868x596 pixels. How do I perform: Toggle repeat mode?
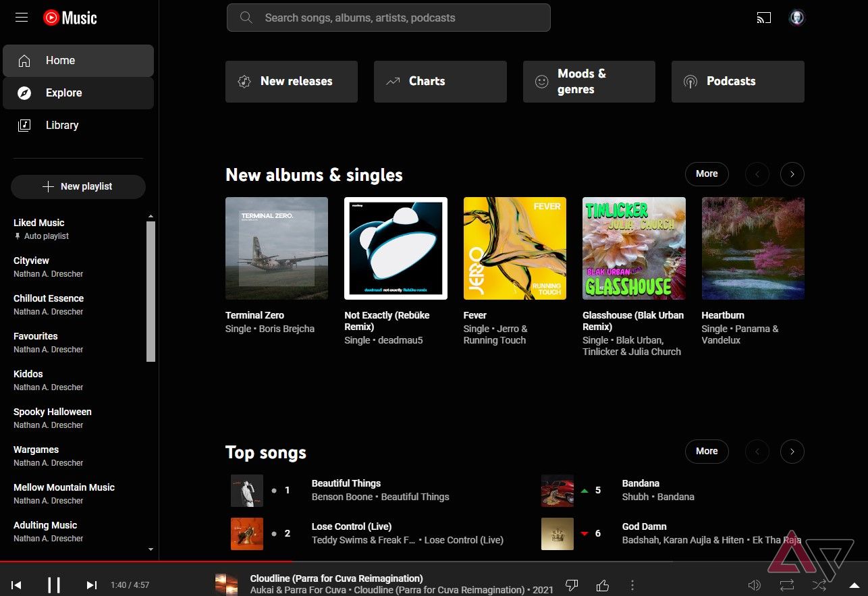click(787, 585)
